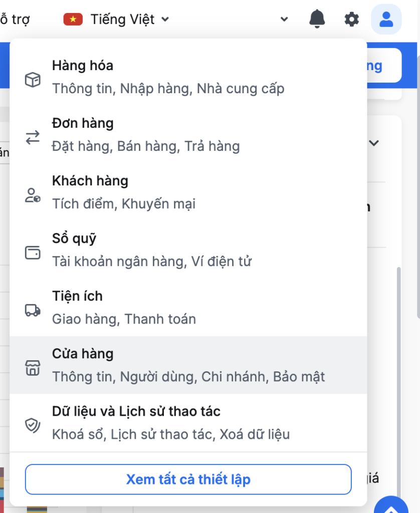The height and width of the screenshot is (513, 420).
Task: Click the Vietnam flag icon
Action: [x=73, y=20]
